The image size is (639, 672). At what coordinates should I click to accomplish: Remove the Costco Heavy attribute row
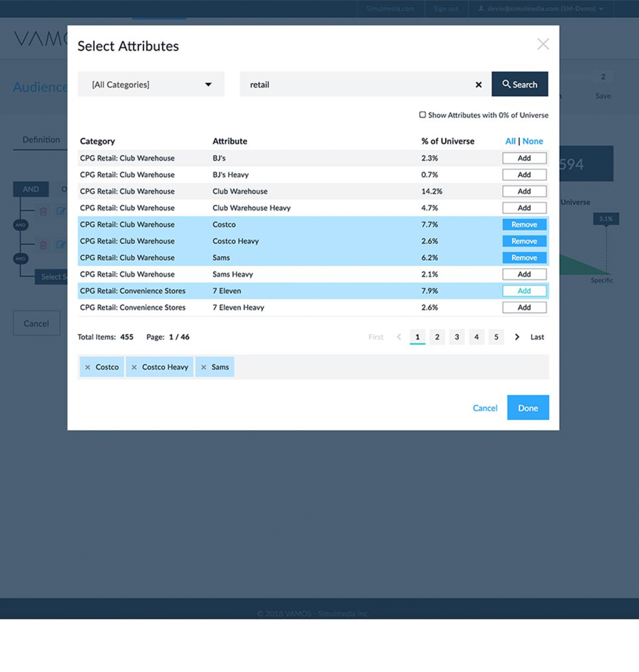[524, 241]
